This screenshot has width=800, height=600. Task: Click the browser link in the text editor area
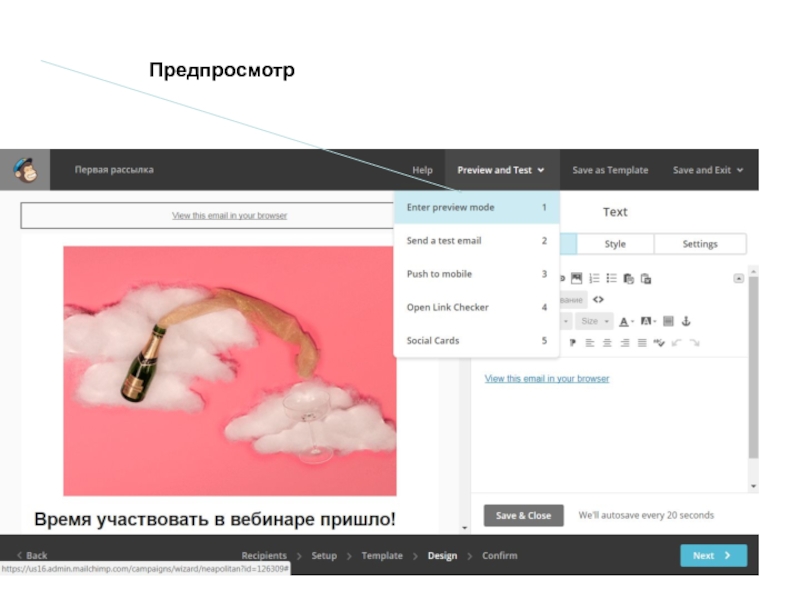tap(547, 379)
